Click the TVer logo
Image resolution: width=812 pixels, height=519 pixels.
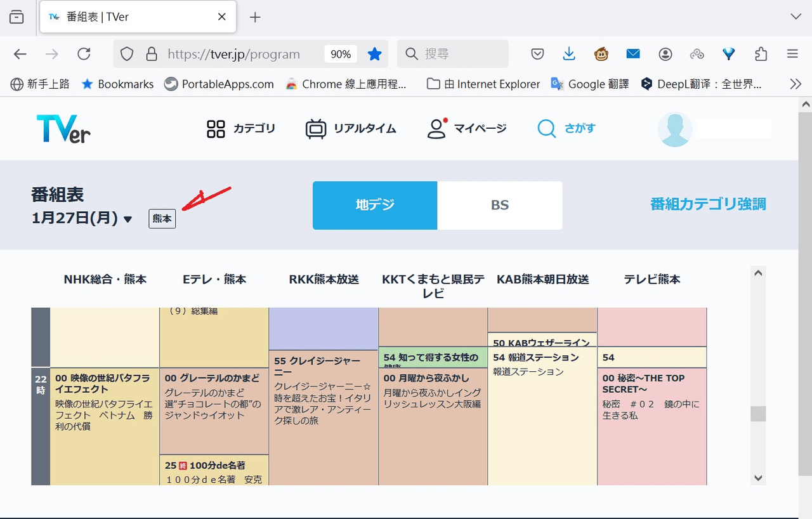coord(63,129)
